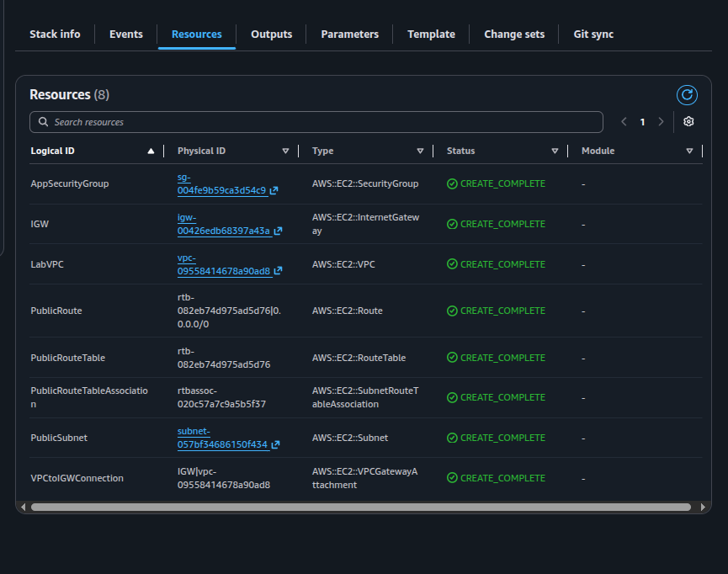Screen dimensions: 728x574
Task: Click scrollbar right arrow
Action: [x=703, y=507]
